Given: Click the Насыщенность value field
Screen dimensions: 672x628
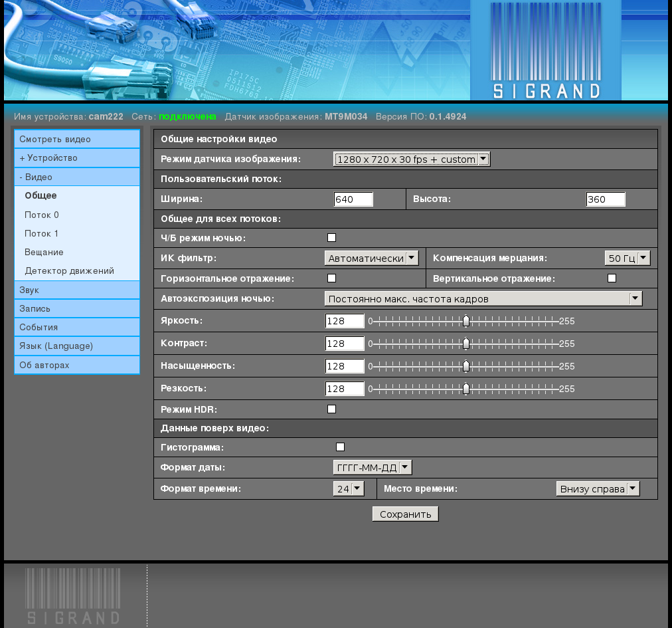Looking at the screenshot, I should pyautogui.click(x=345, y=366).
